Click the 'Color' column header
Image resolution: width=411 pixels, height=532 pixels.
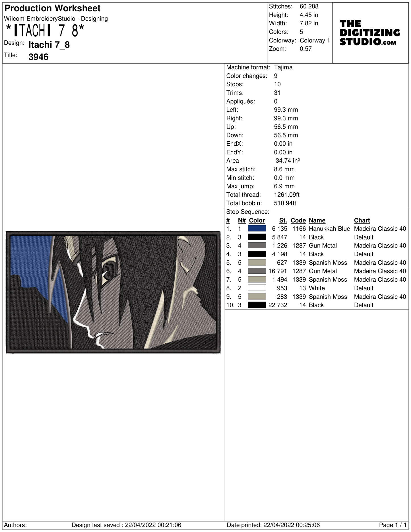257,220
